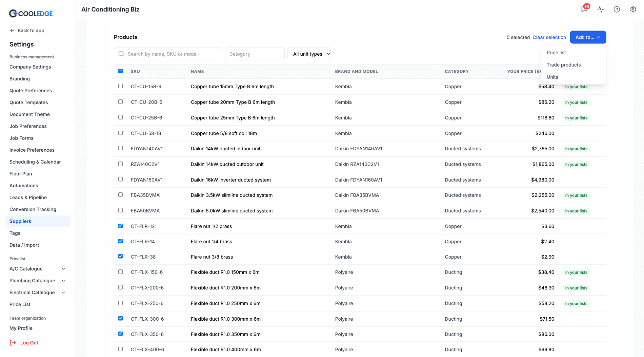Choose Units from Add to menu
Screen dimensions: 644x357
tap(573, 77)
